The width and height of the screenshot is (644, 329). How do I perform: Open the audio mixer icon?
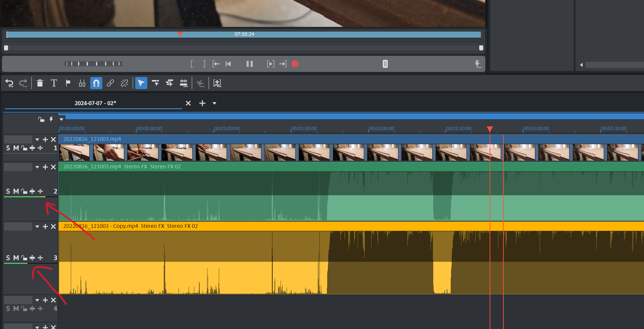[x=82, y=83]
